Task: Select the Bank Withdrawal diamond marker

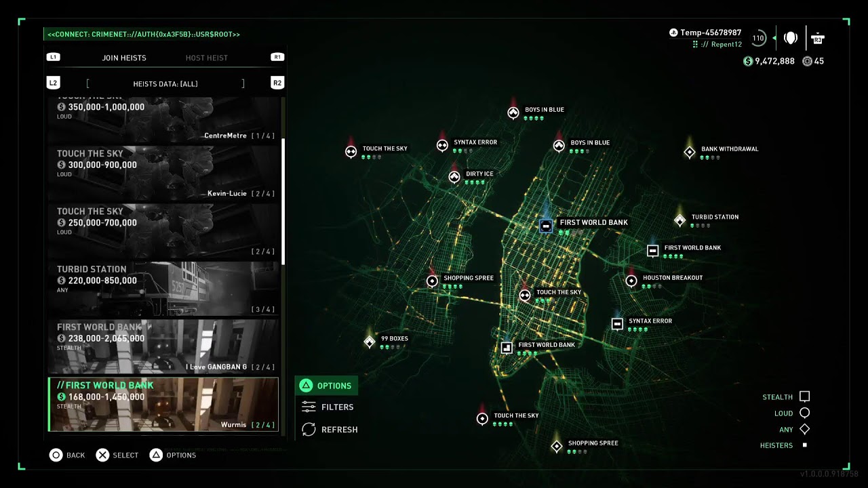Action: tap(690, 152)
